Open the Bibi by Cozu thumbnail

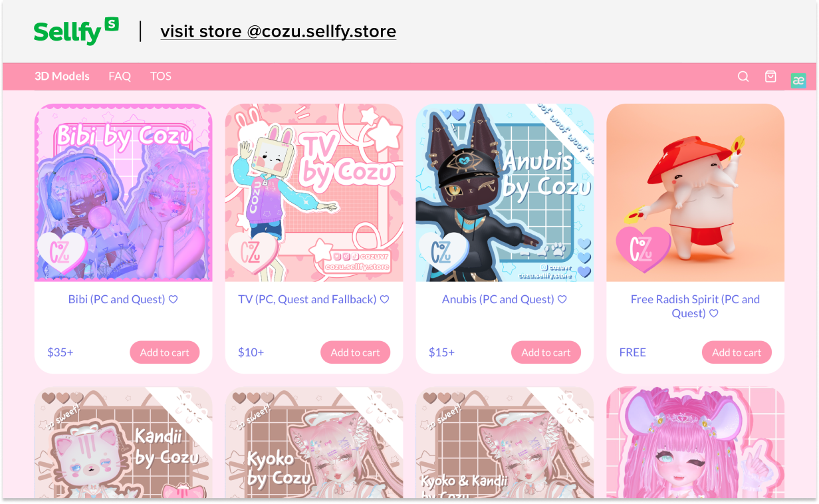124,193
